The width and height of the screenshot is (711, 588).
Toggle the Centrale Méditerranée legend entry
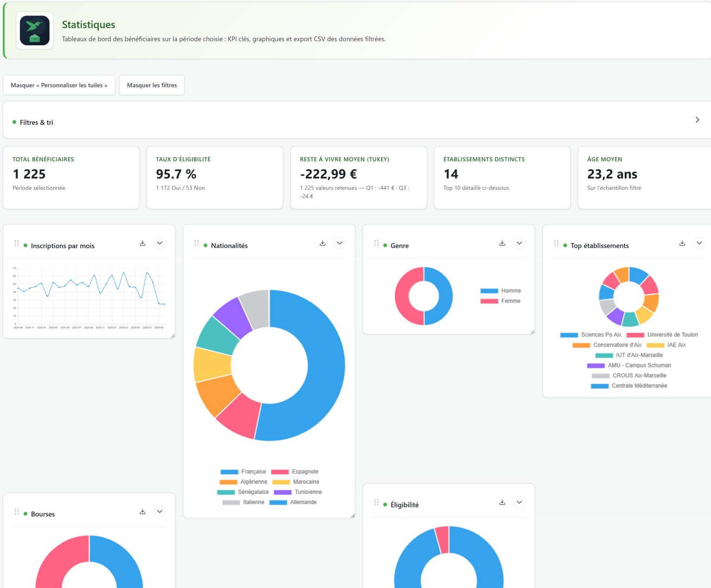629,386
